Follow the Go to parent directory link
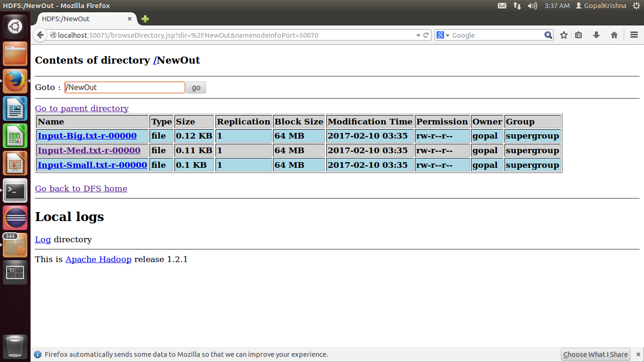The image size is (644, 362). pyautogui.click(x=81, y=108)
